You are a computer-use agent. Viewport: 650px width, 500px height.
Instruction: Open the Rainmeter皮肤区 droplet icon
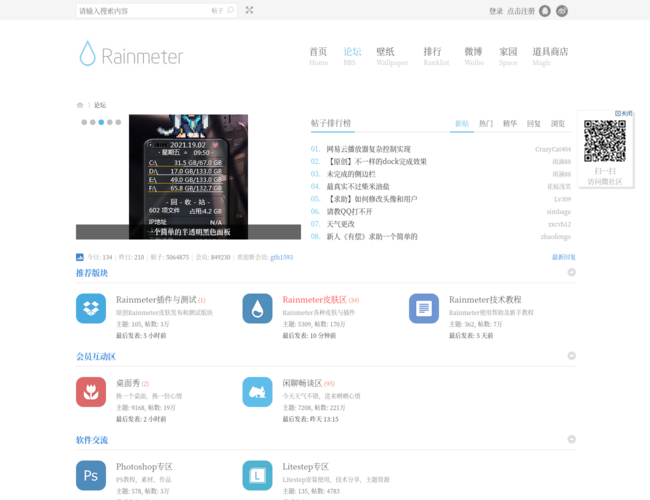[257, 308]
